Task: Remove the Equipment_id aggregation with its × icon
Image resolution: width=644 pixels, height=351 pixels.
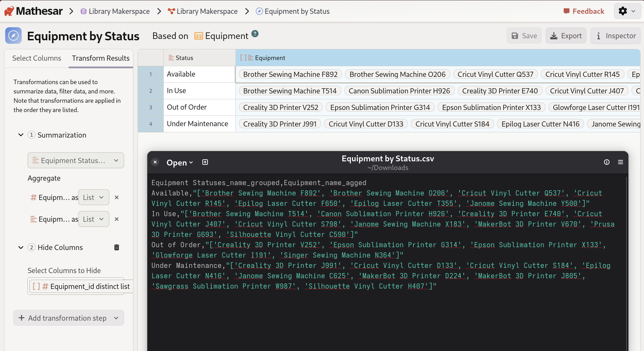Action: coord(117,197)
